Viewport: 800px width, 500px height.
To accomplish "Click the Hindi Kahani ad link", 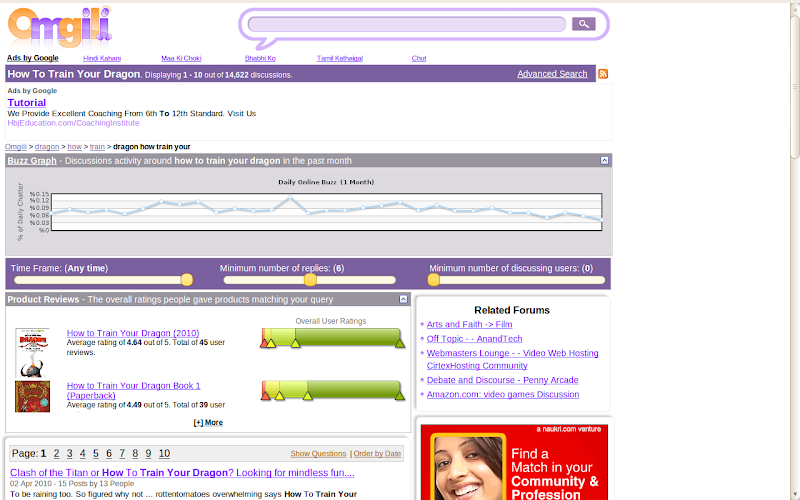I will [102, 58].
